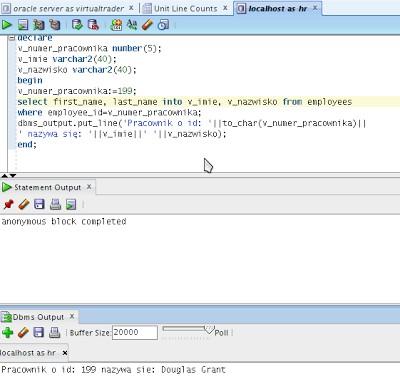Screen dimensions: 400x389
Task: Click the up arrow on the pane splitter
Action: click(x=4, y=175)
